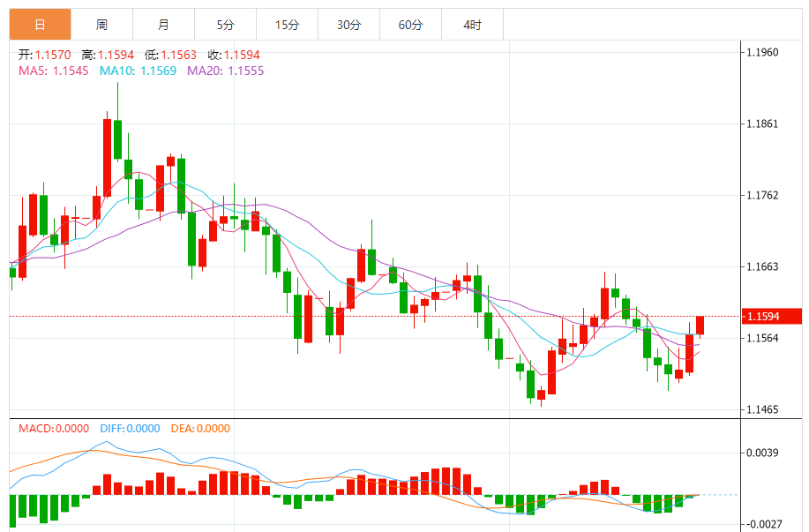Screen dimensions: 809x532
Task: Click the 0.0039 MACD axis label
Action: tap(762, 453)
